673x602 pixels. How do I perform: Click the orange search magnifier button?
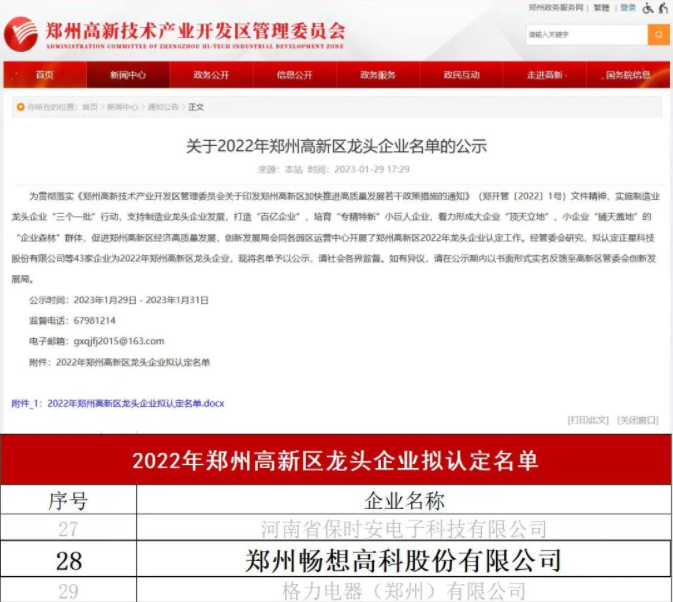tap(658, 34)
